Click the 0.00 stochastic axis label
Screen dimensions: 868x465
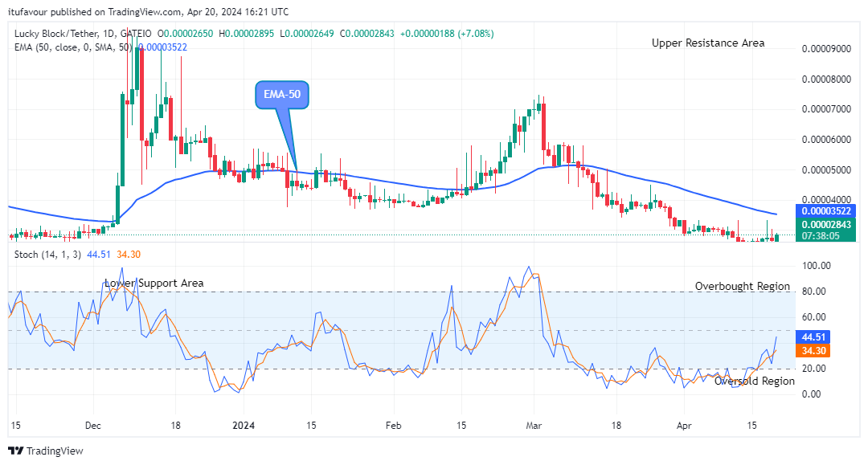(x=812, y=394)
